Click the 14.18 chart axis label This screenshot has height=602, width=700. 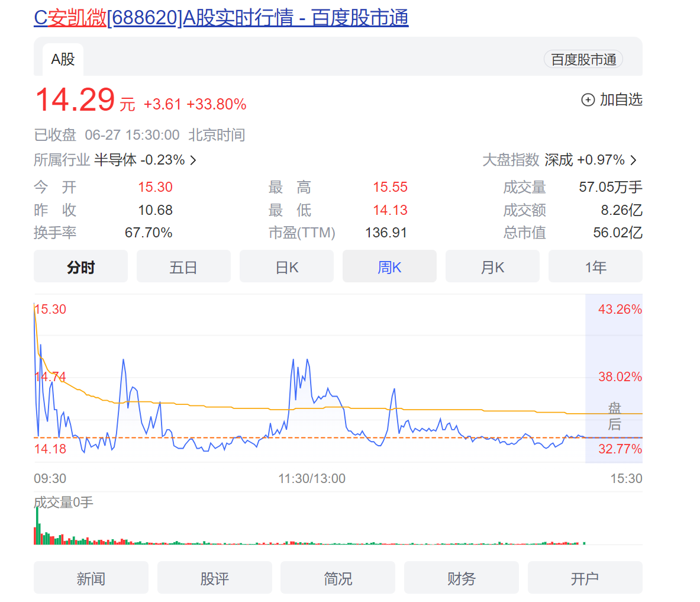(x=50, y=449)
